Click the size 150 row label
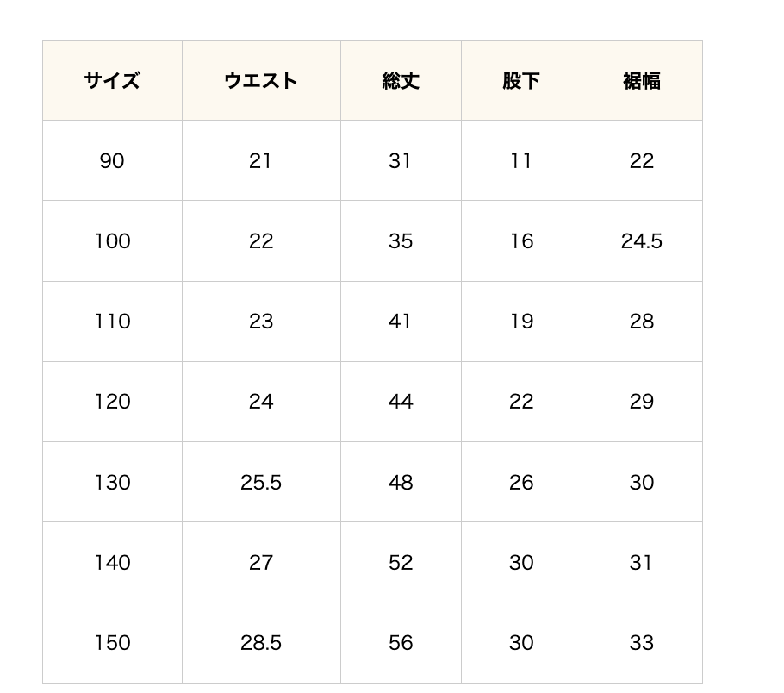Screen dimensions: 784x693 112,643
